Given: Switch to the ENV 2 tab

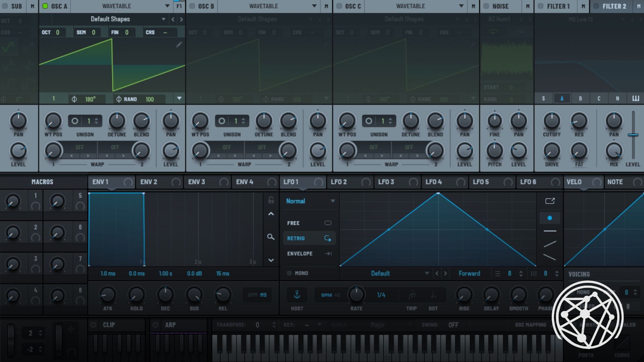Looking at the screenshot, I should click(149, 182).
